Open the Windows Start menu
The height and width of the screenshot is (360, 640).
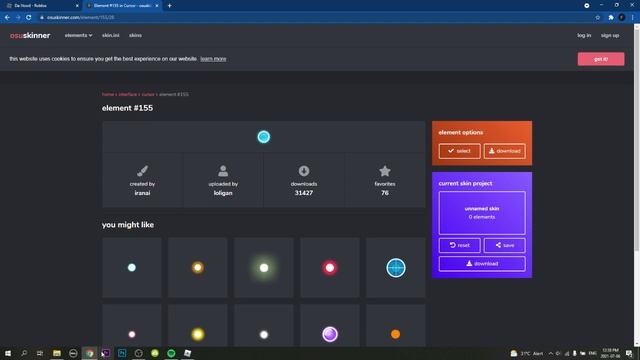(8, 353)
